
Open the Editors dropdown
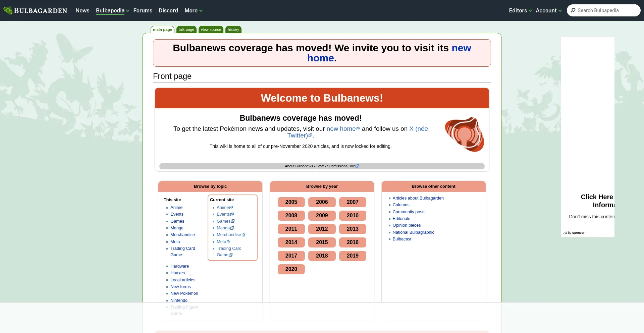pyautogui.click(x=520, y=10)
